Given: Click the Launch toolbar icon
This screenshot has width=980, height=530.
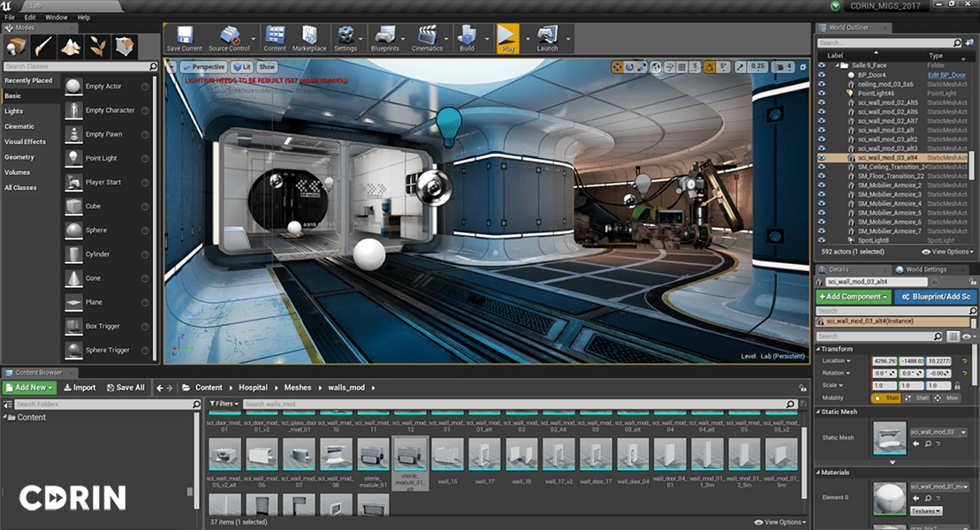Looking at the screenshot, I should 547,39.
